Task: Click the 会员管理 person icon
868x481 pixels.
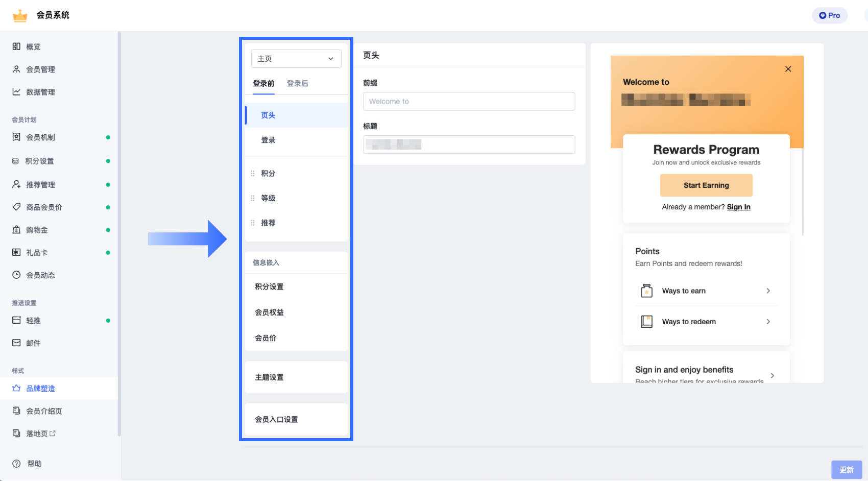Action: click(16, 69)
